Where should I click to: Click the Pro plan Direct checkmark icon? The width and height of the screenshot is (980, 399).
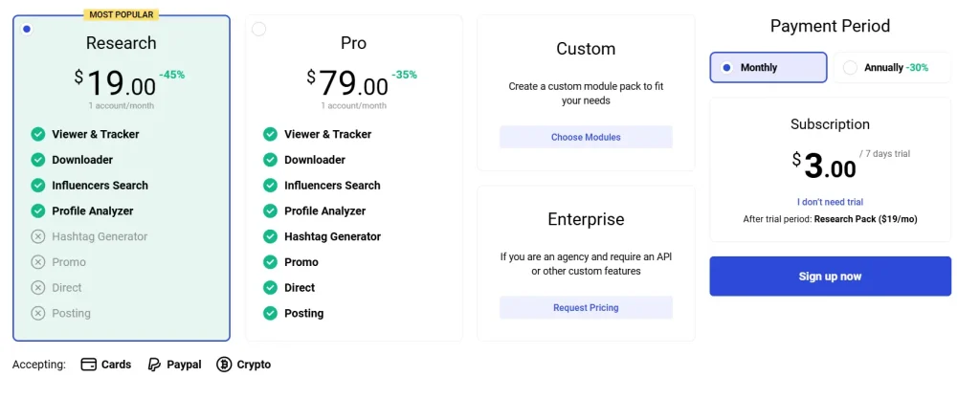(270, 288)
